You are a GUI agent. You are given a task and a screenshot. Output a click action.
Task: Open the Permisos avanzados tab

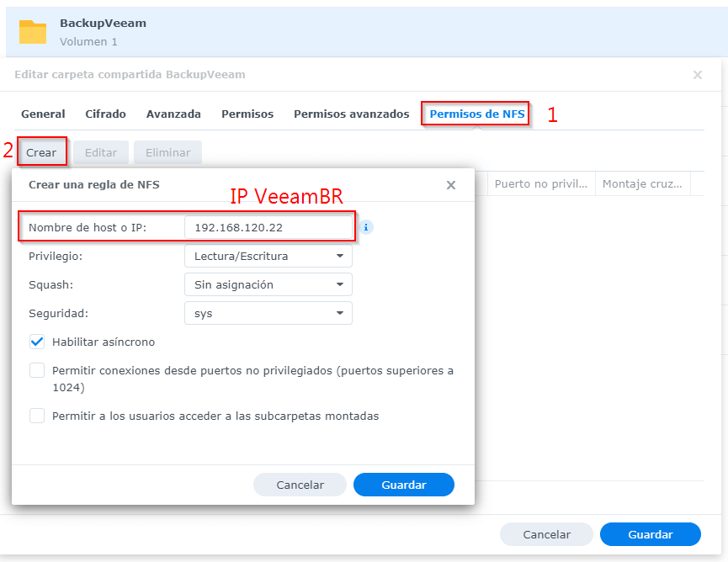coord(351,114)
